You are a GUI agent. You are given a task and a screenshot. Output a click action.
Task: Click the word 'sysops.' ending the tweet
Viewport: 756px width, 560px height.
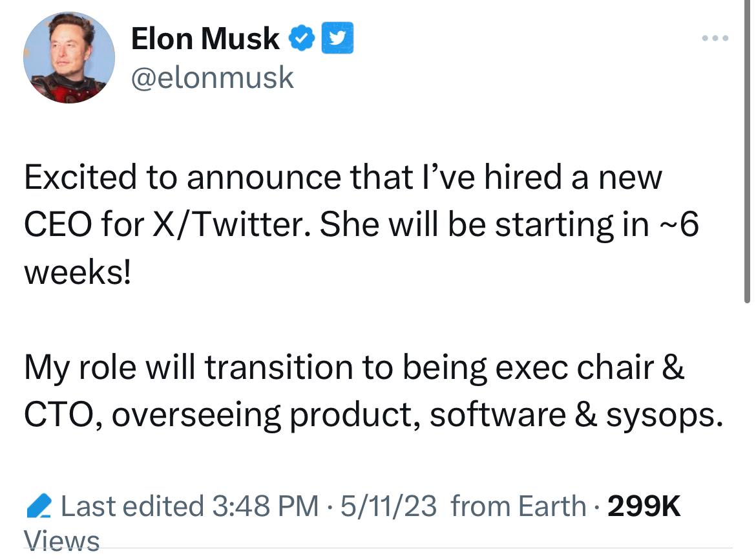pos(664,416)
